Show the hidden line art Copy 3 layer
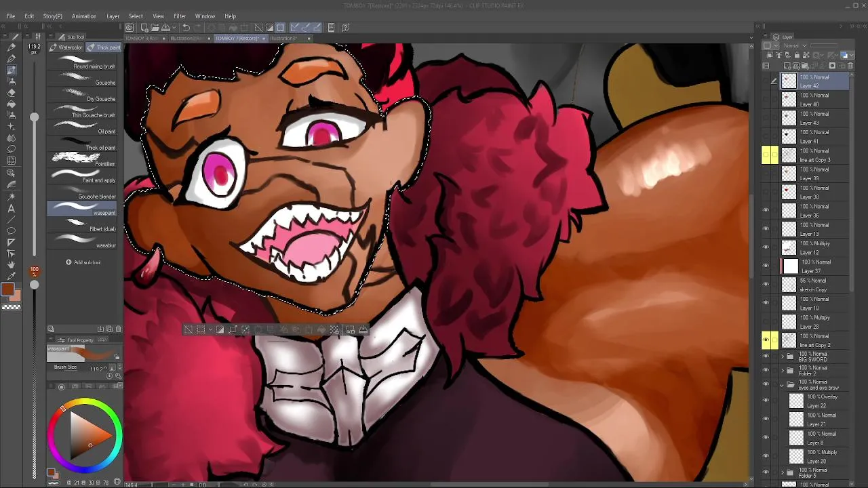Viewport: 868px width, 488px height. [766, 155]
